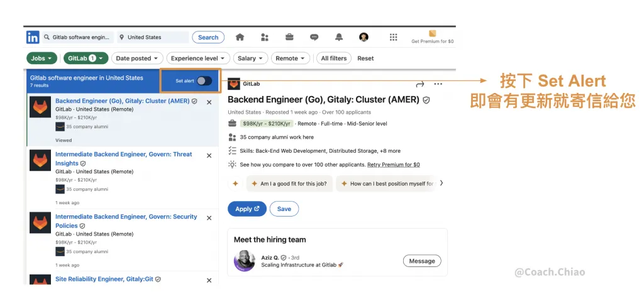Toggle the Set alert switch
644x304 pixels.
(204, 81)
